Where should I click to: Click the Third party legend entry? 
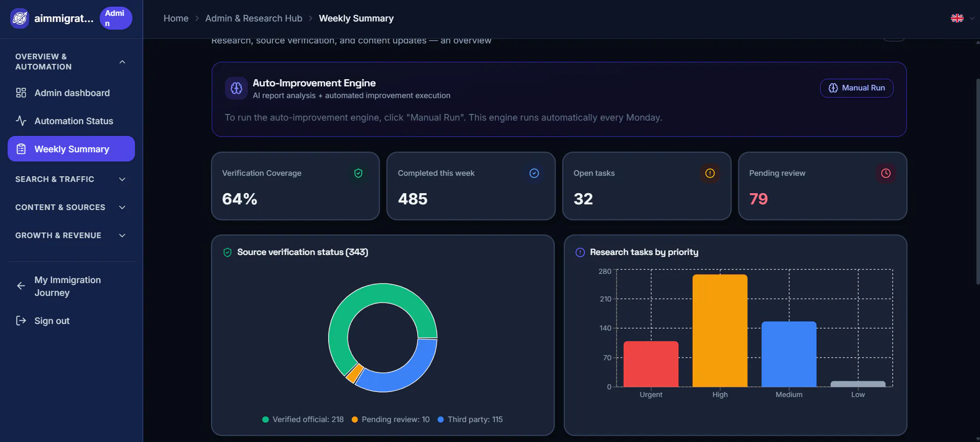470,420
